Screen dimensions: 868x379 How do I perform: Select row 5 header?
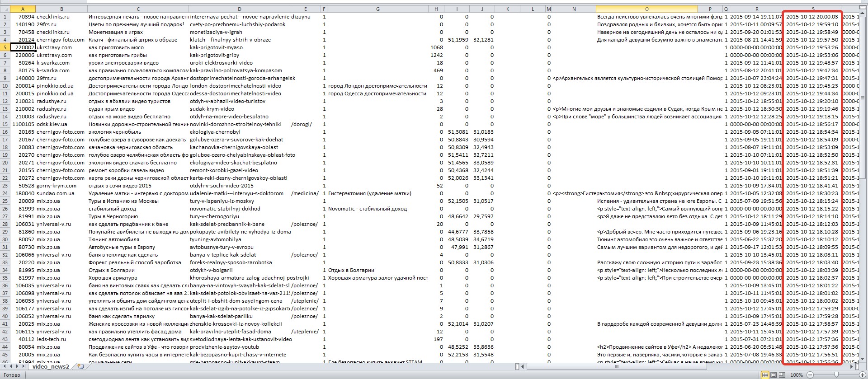pos(5,47)
